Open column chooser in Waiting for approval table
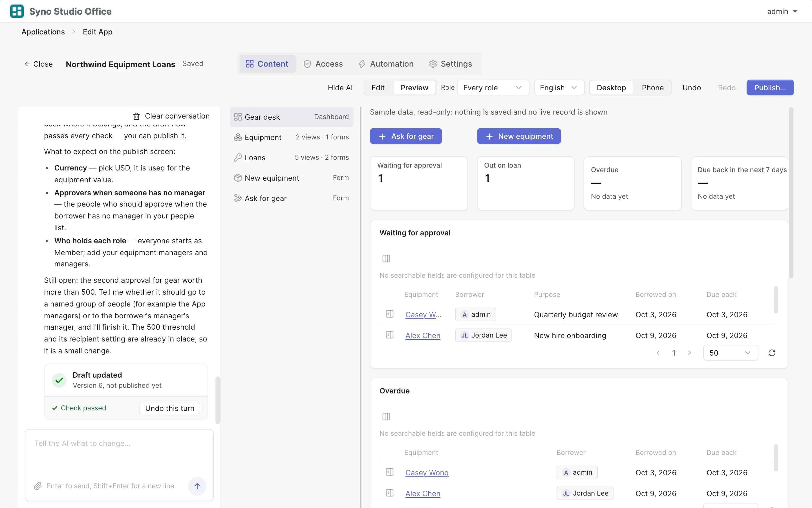Screen dimensions: 812x508 386,258
